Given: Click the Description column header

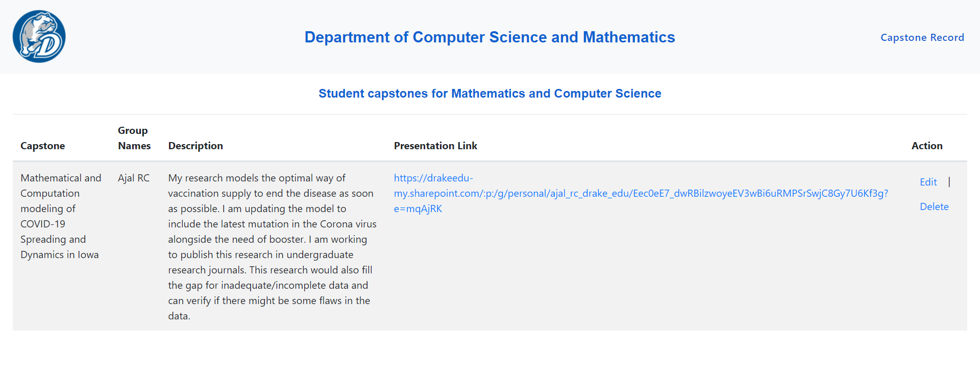Looking at the screenshot, I should coord(195,146).
